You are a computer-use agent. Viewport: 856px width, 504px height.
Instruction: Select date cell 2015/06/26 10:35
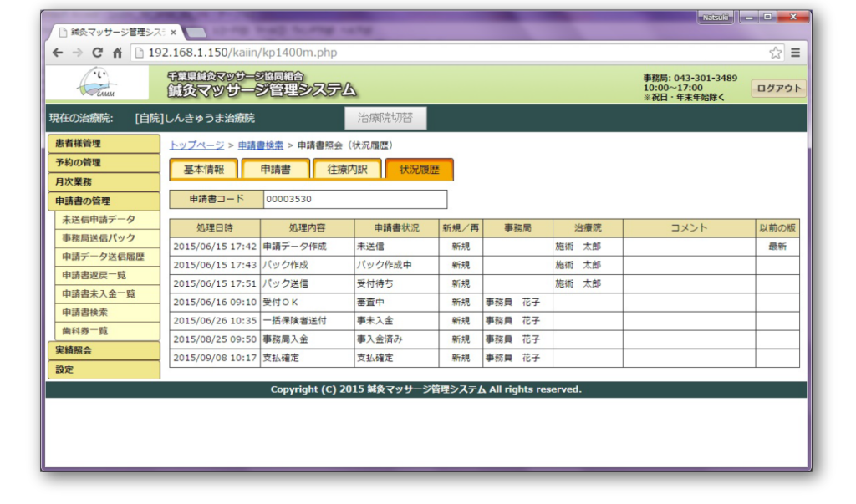point(215,321)
